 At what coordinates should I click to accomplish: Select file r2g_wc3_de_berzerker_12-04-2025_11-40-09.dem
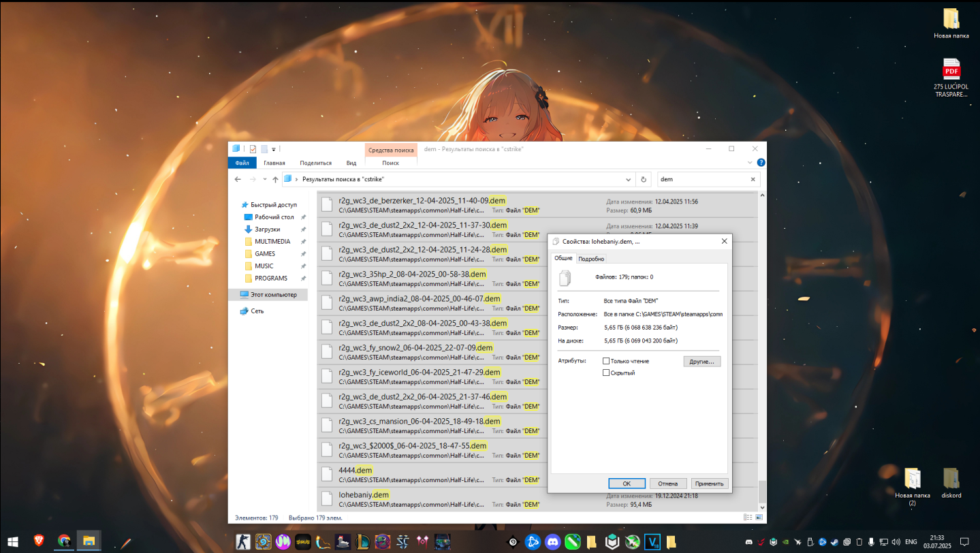[537, 205]
